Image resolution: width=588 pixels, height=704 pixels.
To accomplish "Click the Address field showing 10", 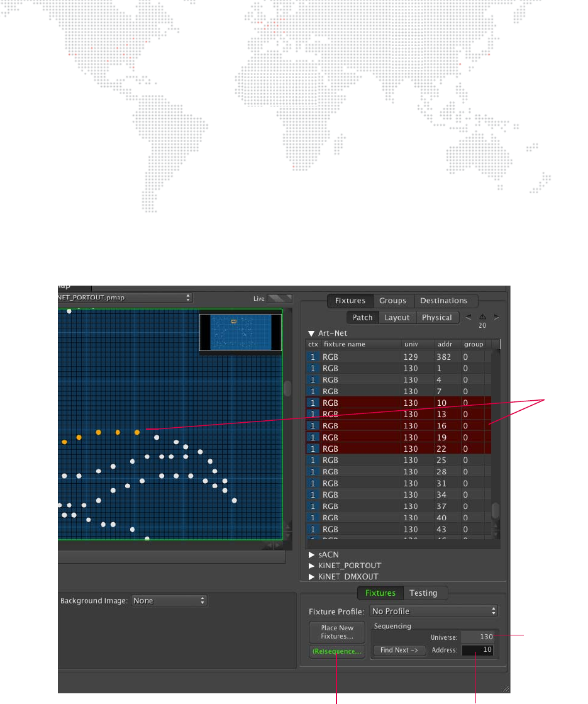I will click(x=477, y=650).
